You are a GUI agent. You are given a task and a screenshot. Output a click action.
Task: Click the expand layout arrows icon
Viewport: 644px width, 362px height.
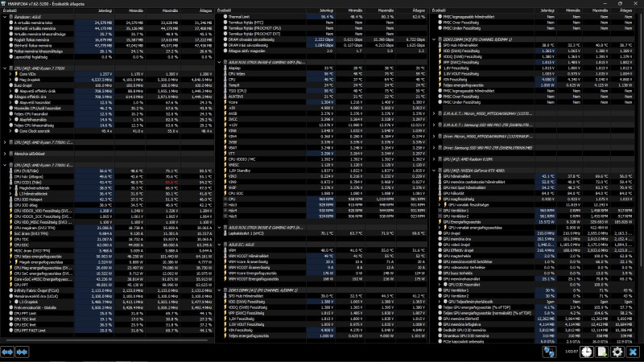coord(7,352)
